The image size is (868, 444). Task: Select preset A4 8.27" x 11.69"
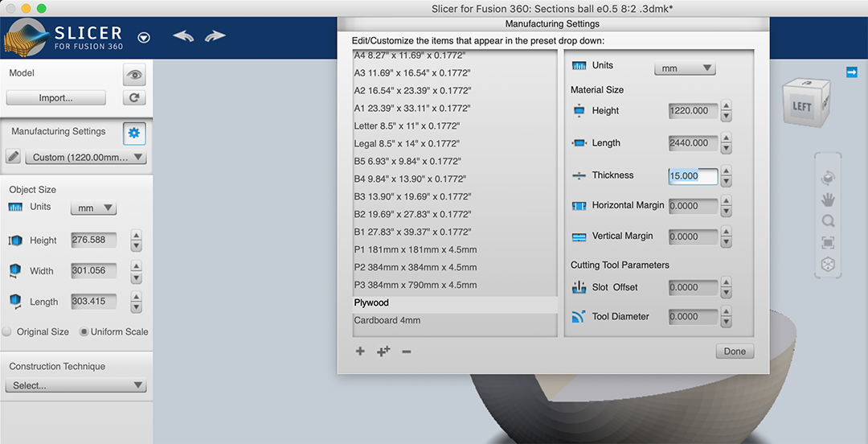point(455,55)
